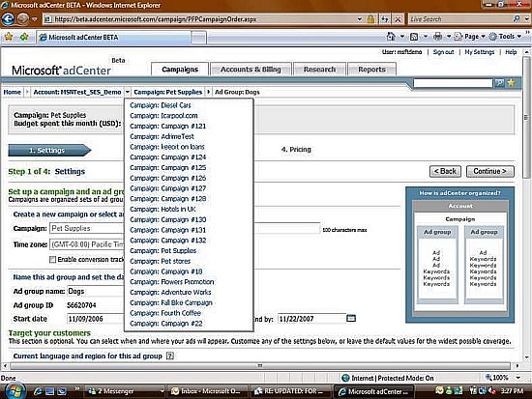Screen dimensions: 532x399
Task: Open the address bar URL dropdown
Action: [x=360, y=19]
